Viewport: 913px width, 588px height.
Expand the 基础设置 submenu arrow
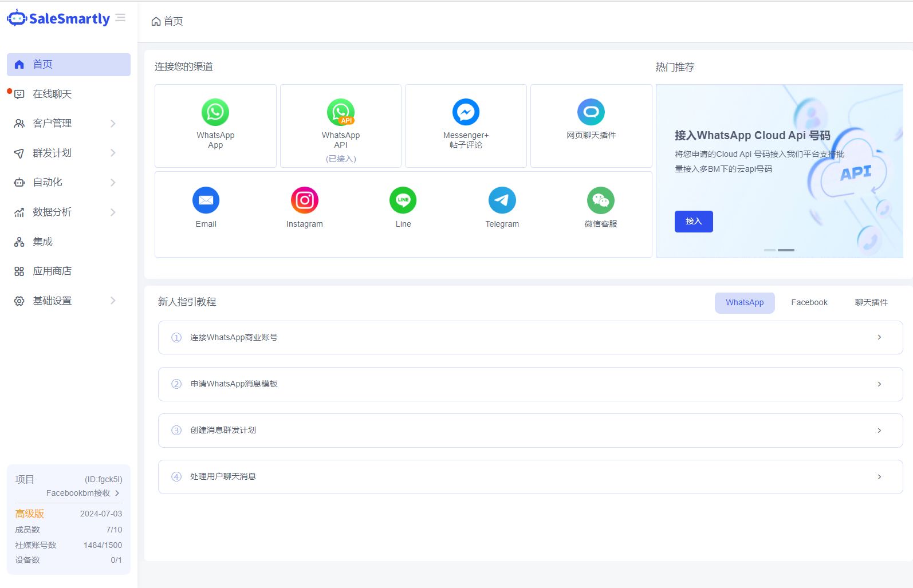click(113, 301)
